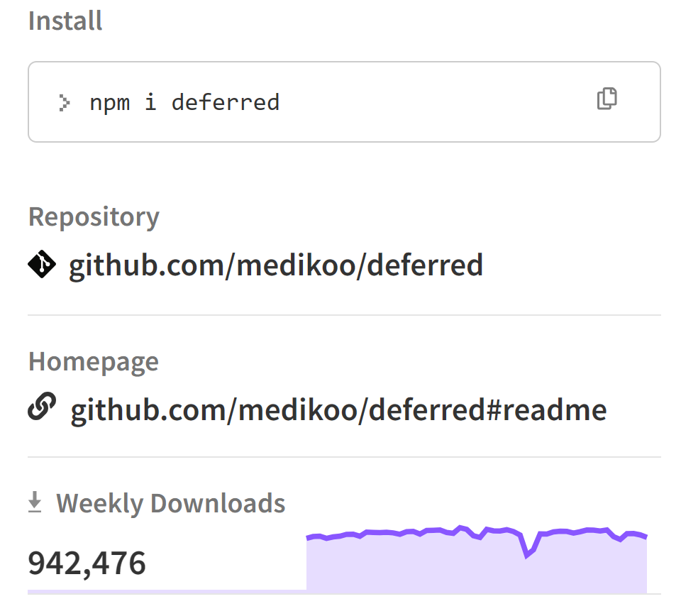Click the 942,476 download count
Screen dimensions: 681x616
pos(87,563)
